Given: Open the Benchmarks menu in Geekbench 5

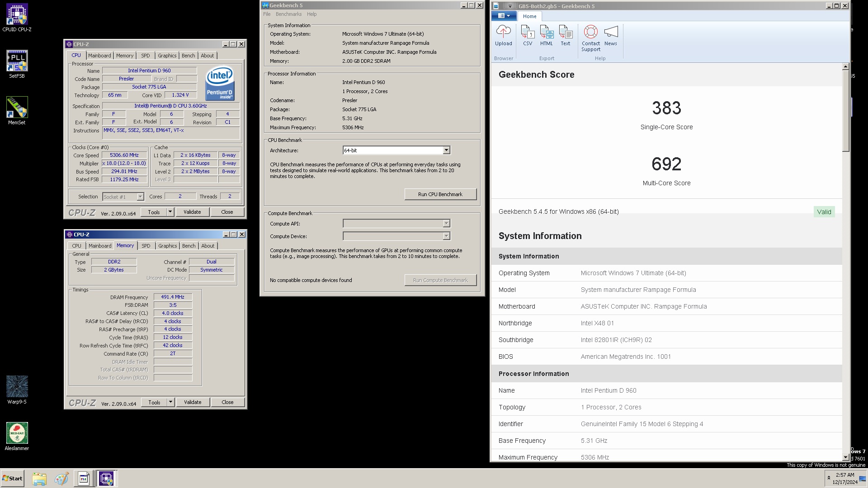Looking at the screenshot, I should tap(288, 14).
